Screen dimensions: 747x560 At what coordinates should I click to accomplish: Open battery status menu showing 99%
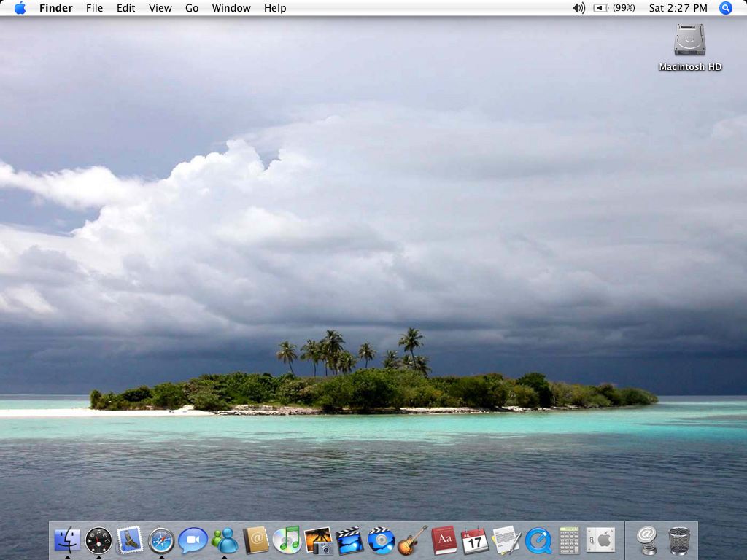pyautogui.click(x=614, y=8)
